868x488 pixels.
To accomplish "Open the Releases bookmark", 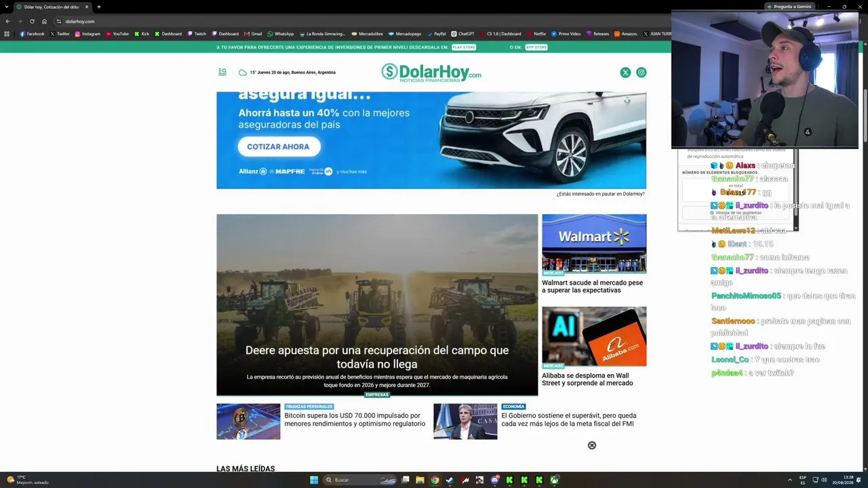I will 597,34.
